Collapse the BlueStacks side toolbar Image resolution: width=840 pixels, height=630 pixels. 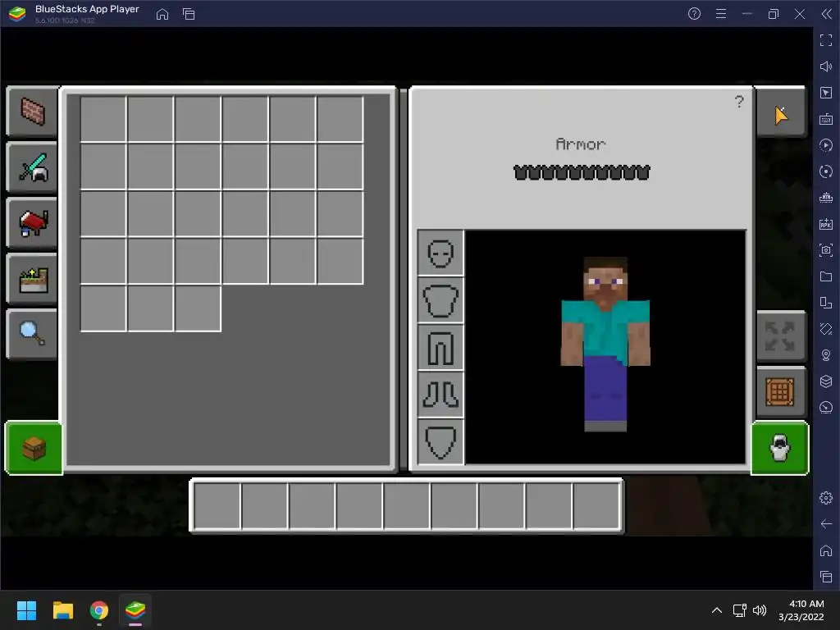827,14
